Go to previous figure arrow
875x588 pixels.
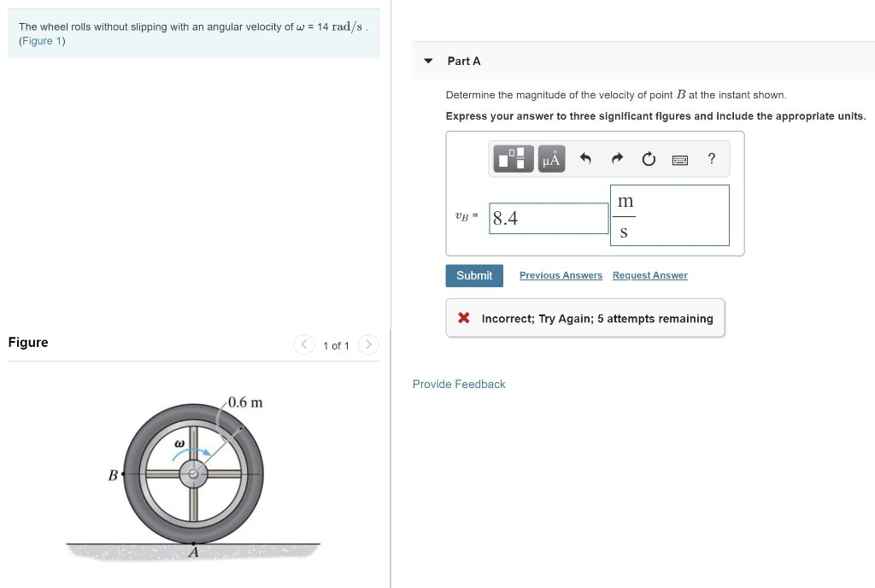303,344
